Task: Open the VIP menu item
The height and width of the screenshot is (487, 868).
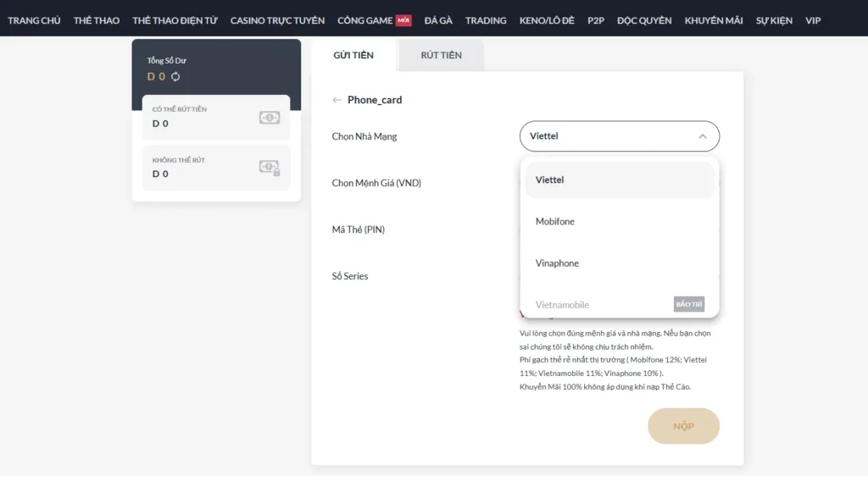Action: coord(813,20)
